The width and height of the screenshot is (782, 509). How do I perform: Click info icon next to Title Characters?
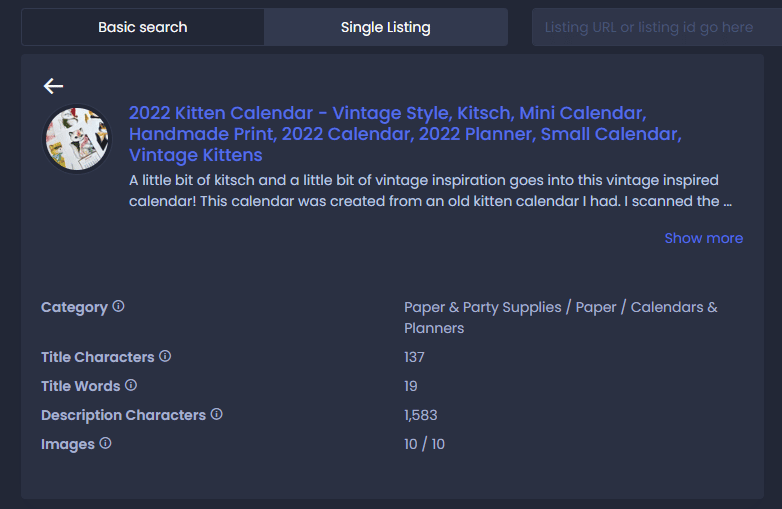tap(165, 356)
